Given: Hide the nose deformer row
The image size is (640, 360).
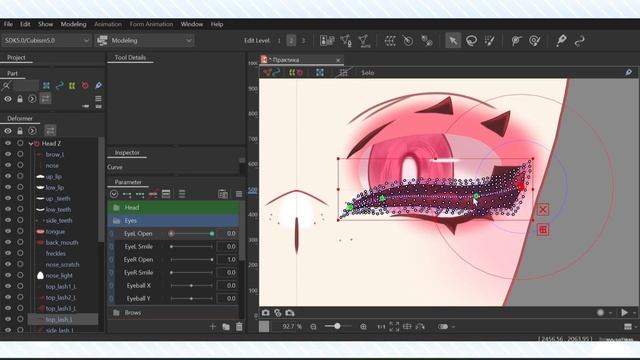Looking at the screenshot, I should pyautogui.click(x=8, y=165).
